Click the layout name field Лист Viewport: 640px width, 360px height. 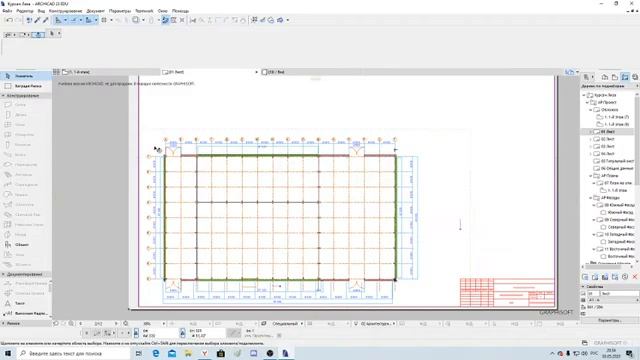620,293
